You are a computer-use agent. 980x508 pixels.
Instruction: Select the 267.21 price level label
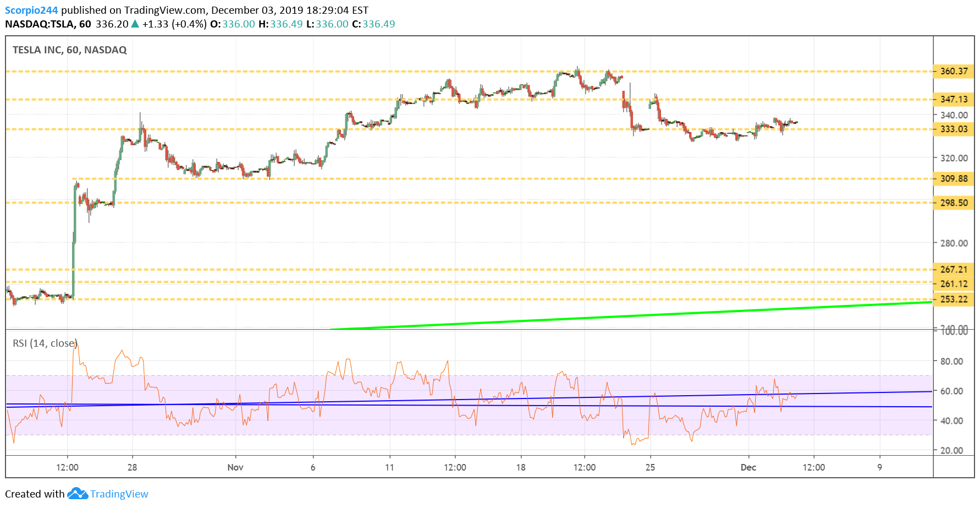(x=954, y=269)
